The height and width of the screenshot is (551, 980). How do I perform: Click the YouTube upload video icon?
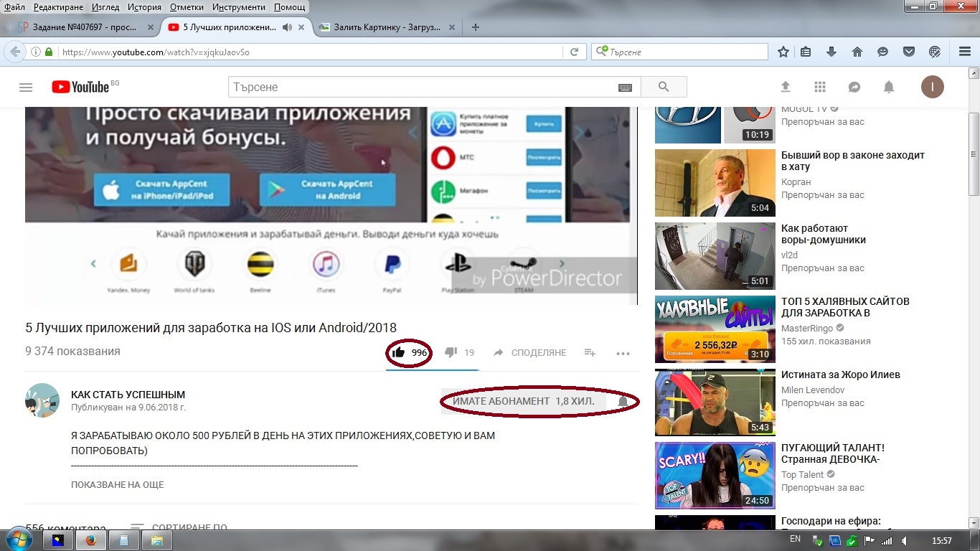click(786, 87)
